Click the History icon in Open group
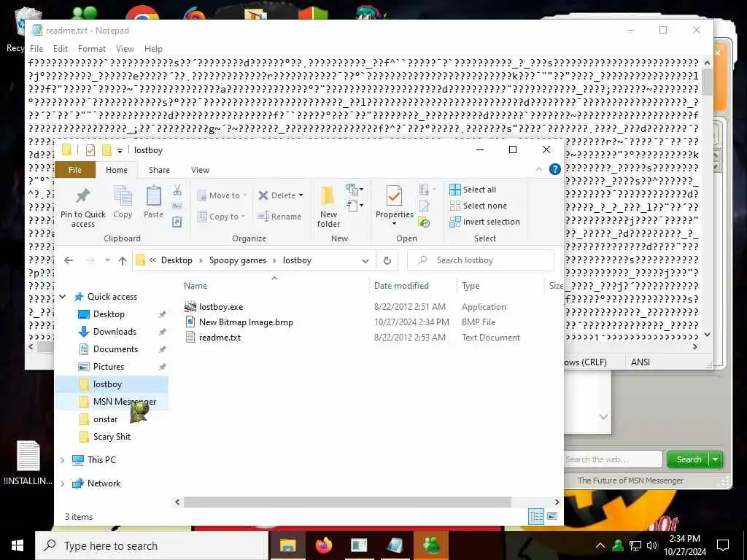747x560 pixels. click(424, 222)
